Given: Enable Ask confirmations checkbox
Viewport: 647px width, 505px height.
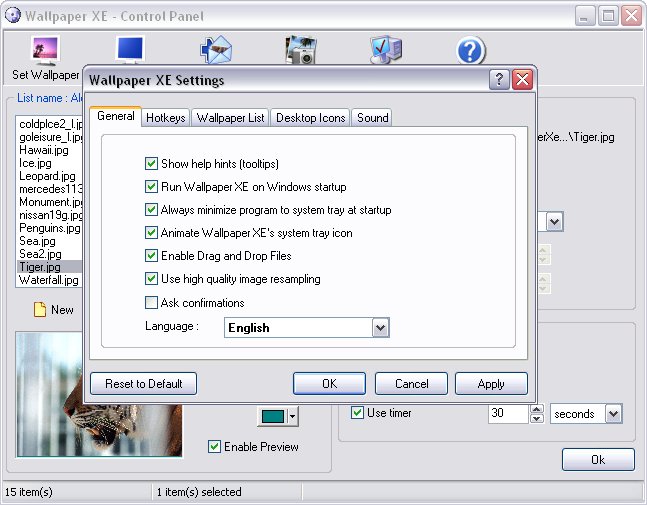Looking at the screenshot, I should click(151, 303).
